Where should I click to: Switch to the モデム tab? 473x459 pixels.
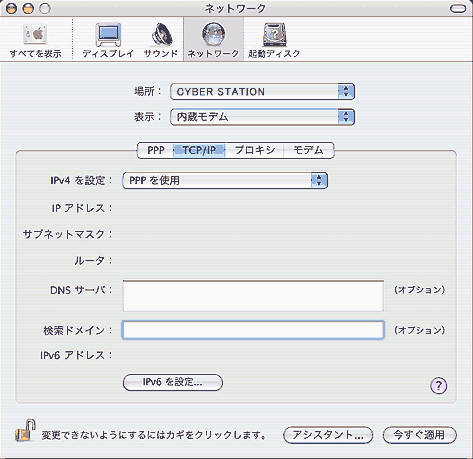(x=308, y=150)
